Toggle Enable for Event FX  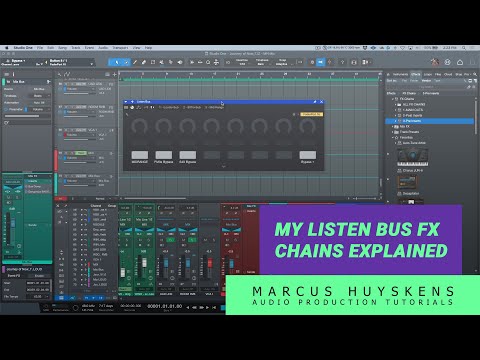(x=39, y=276)
